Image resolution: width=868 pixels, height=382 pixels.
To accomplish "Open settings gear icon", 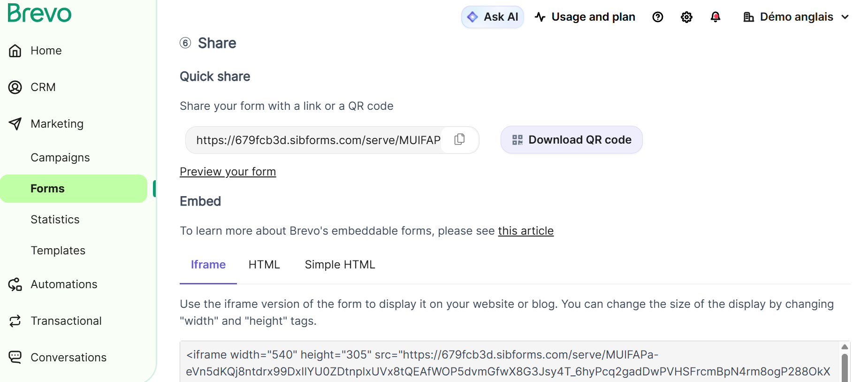I will coord(686,17).
